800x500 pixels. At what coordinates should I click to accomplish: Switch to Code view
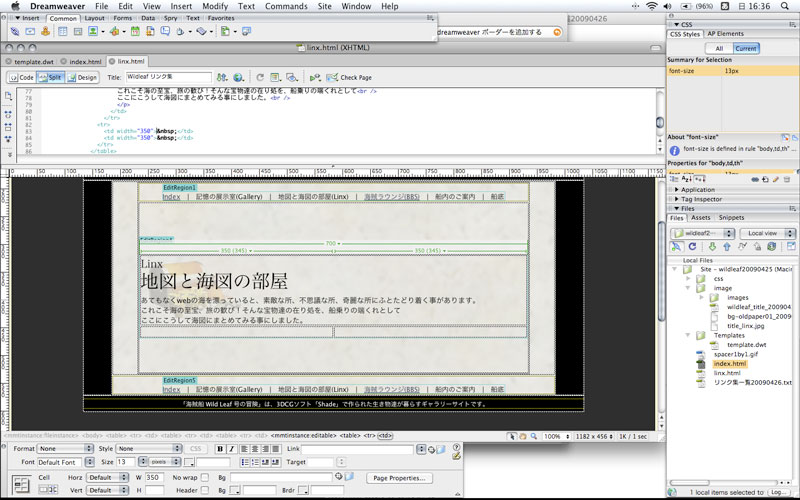click(21, 78)
